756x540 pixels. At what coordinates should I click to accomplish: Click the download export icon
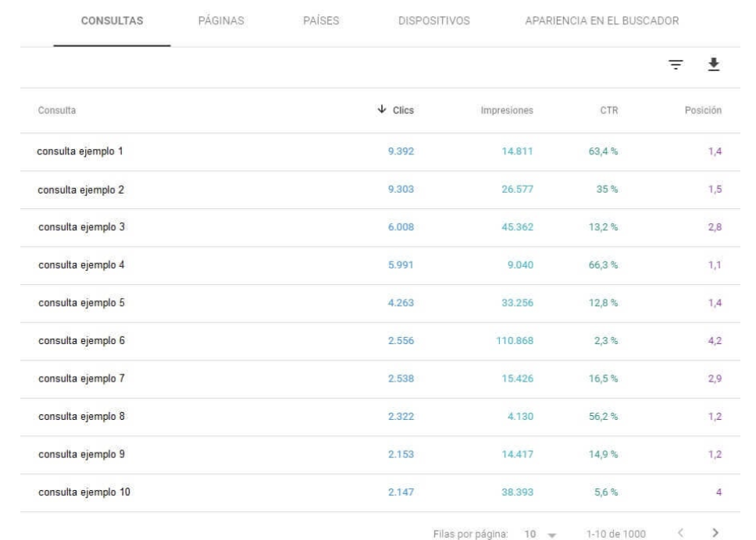click(x=711, y=68)
